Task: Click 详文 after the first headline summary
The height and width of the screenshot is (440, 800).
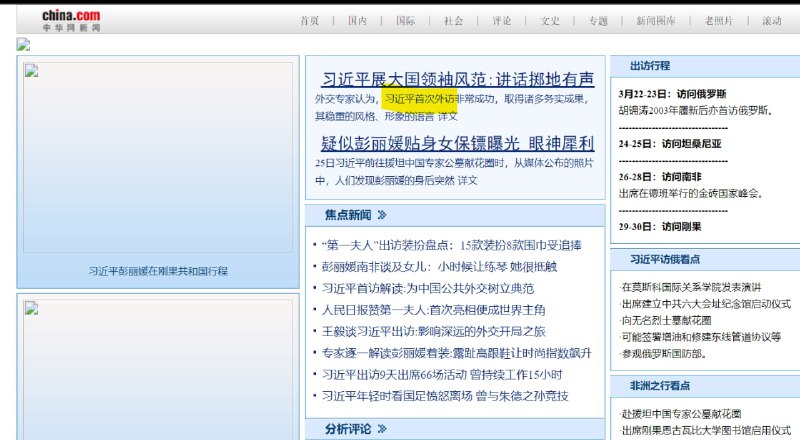Action: [x=447, y=116]
